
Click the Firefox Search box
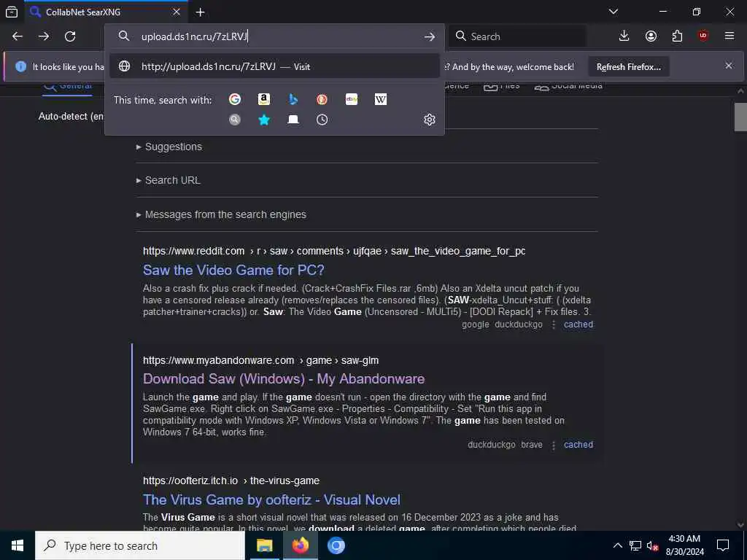pyautogui.click(x=517, y=36)
